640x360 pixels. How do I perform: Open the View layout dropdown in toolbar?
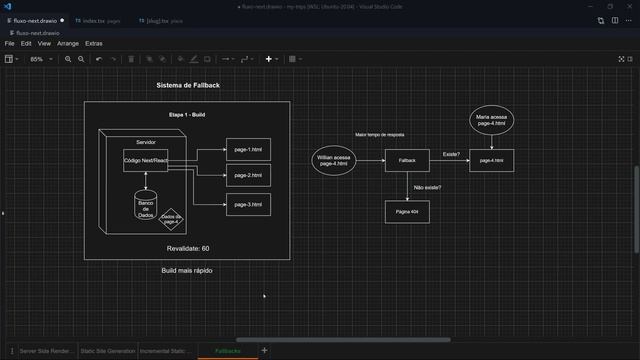[x=11, y=59]
